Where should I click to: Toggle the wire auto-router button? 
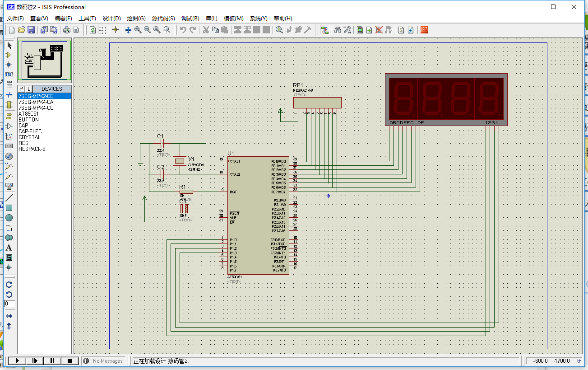point(324,30)
